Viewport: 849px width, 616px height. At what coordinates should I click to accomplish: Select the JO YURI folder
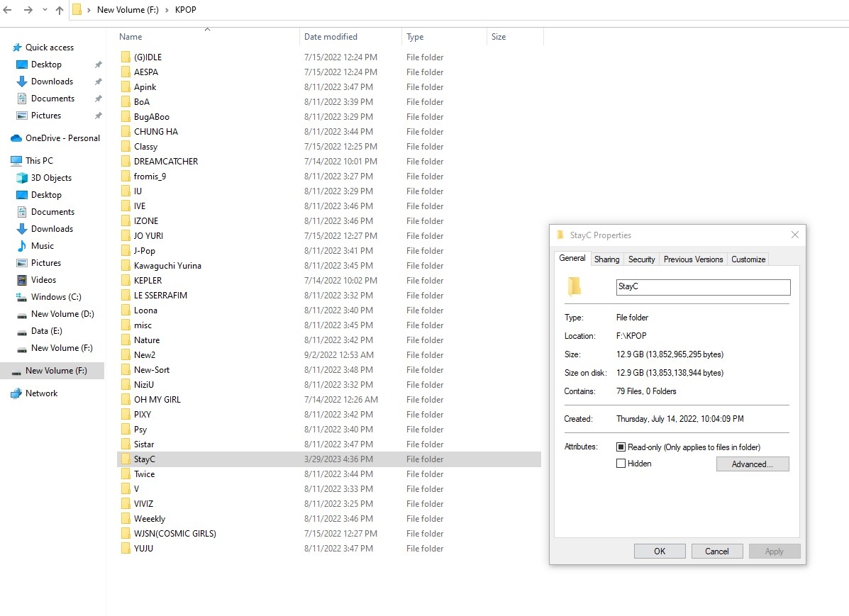148,236
